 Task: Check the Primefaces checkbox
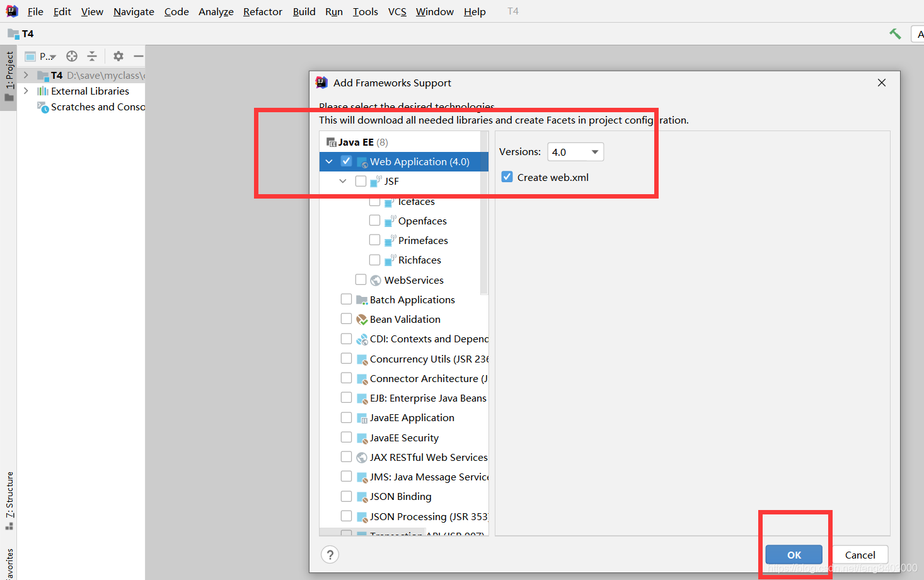coord(374,240)
